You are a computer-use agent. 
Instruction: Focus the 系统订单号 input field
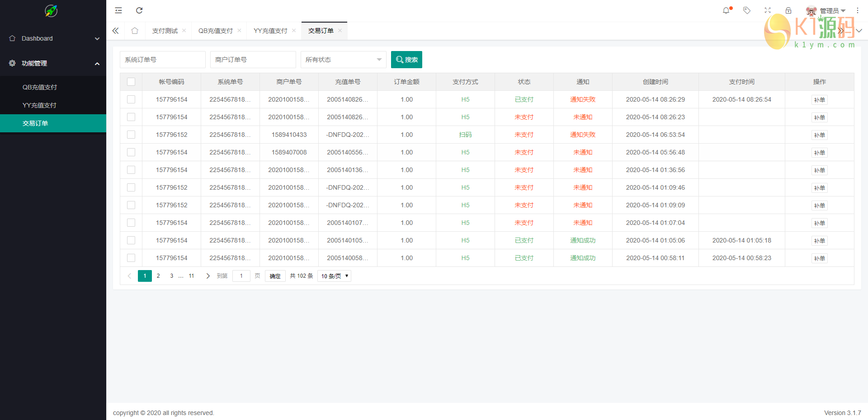pos(162,60)
